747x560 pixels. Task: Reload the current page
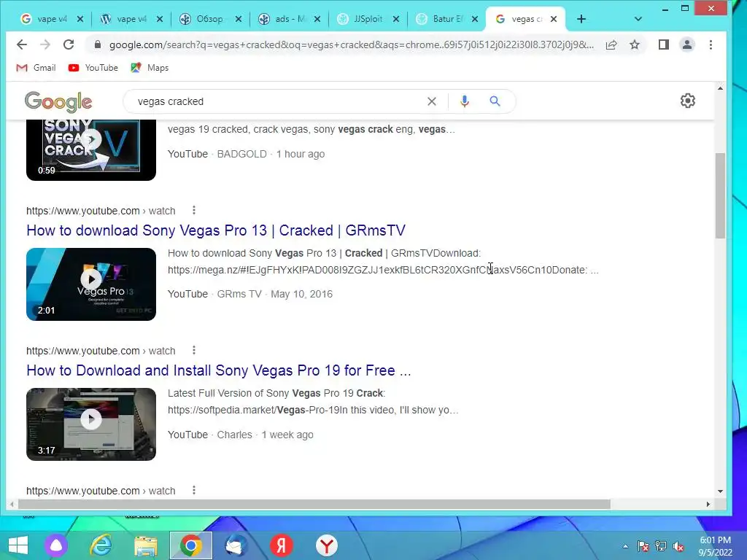tap(69, 44)
